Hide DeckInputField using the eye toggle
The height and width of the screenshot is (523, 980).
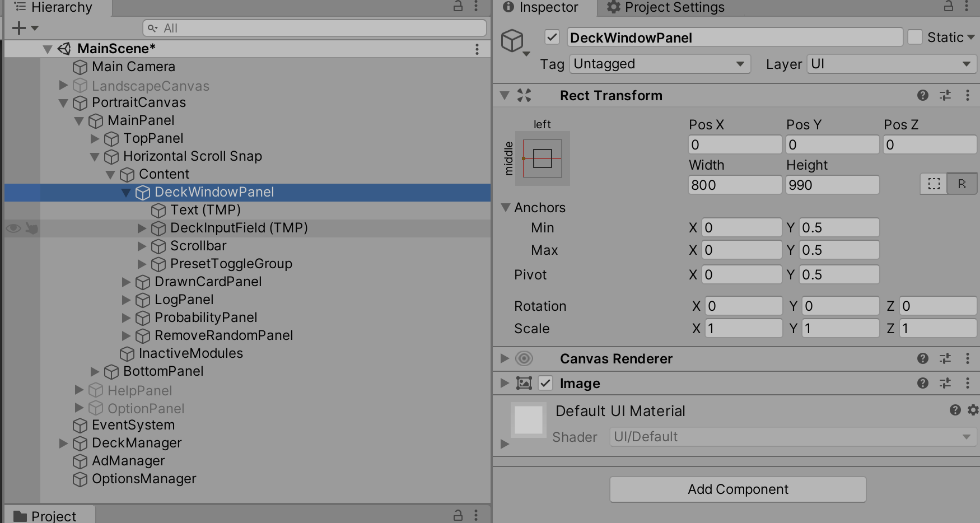click(13, 228)
